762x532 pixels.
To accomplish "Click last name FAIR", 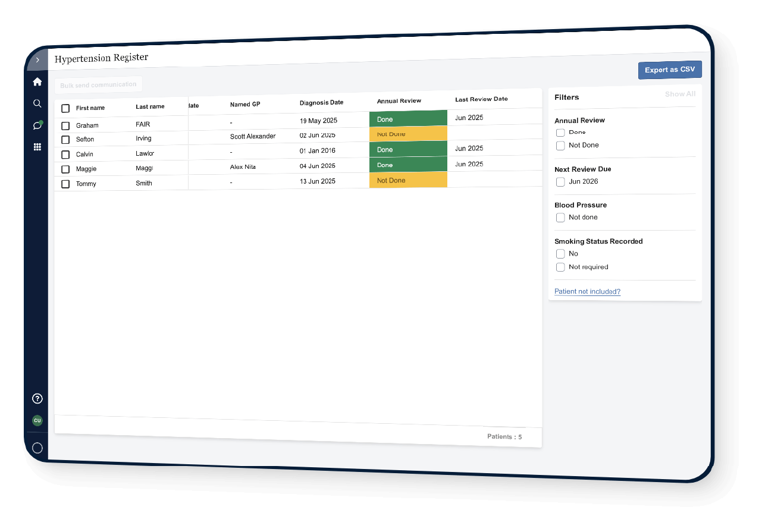I will 143,124.
